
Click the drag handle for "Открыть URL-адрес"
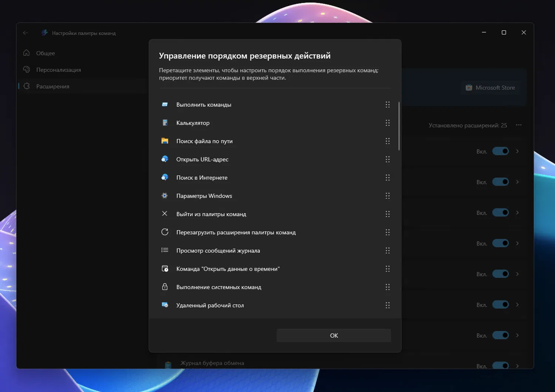coord(387,159)
